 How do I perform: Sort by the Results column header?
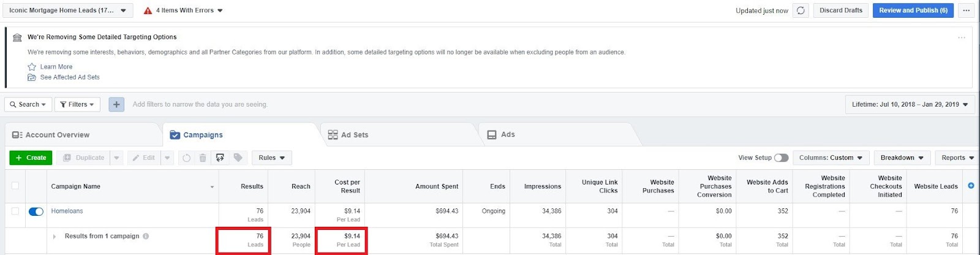pos(243,186)
